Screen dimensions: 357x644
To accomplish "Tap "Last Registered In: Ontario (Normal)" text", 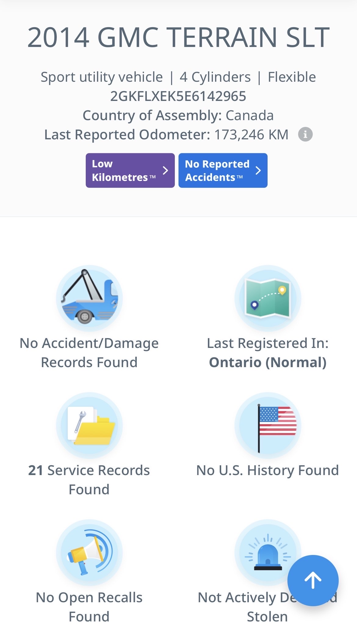I will [268, 352].
